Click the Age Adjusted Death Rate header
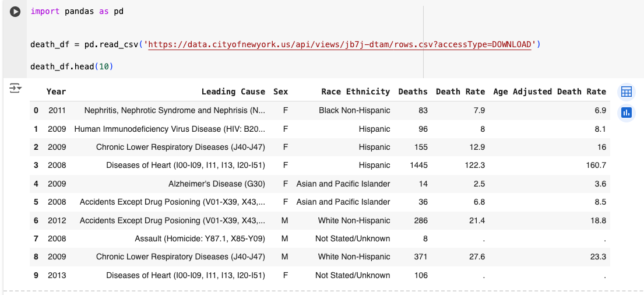The height and width of the screenshot is (295, 644). pyautogui.click(x=550, y=92)
